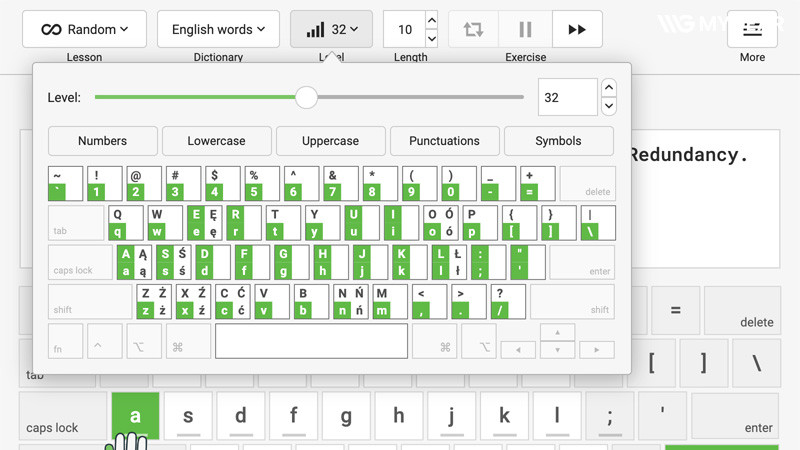Expand the English words dictionary dropdown

[218, 30]
